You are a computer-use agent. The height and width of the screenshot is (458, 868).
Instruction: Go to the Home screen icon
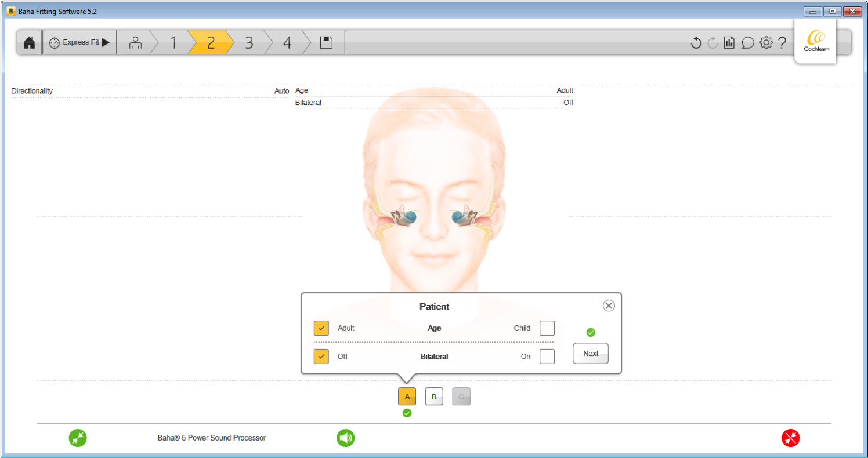pyautogui.click(x=29, y=42)
